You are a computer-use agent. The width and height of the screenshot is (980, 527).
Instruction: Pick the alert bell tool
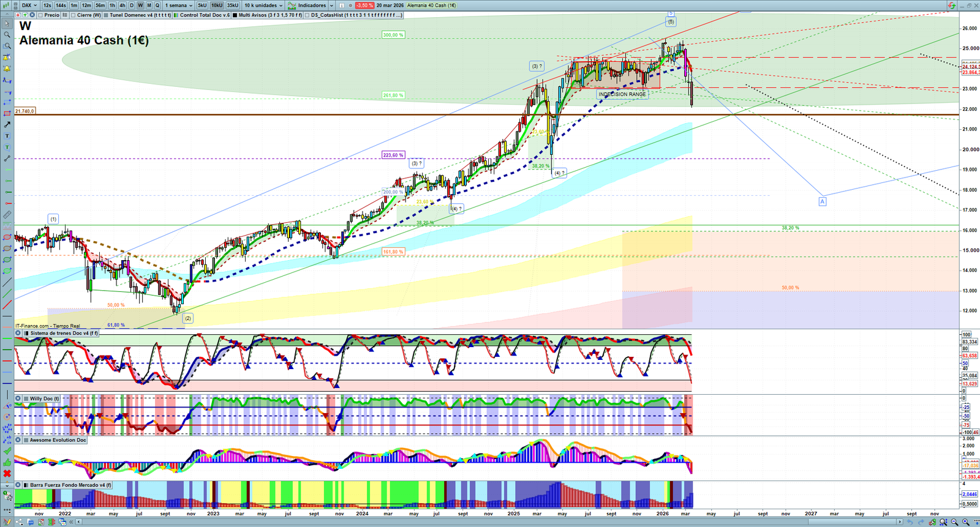pyautogui.click(x=7, y=69)
